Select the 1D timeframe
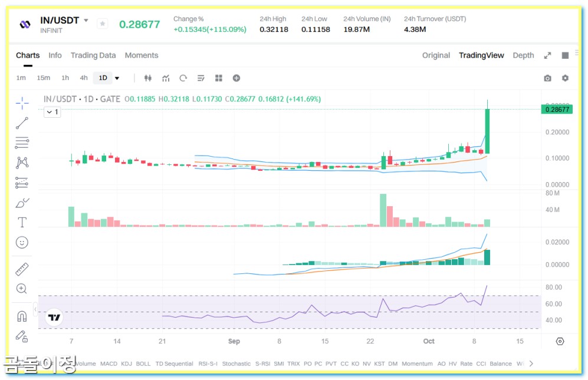The height and width of the screenshot is (380, 588). (103, 78)
